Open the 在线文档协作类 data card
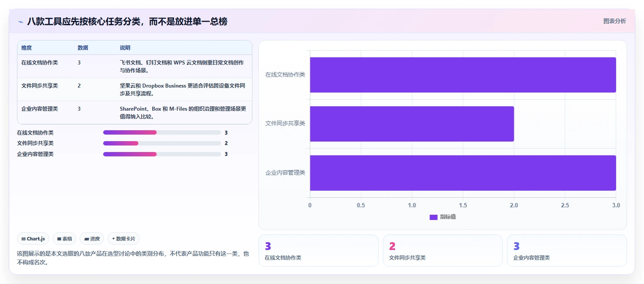Image resolution: width=644 pixels, height=284 pixels. tap(319, 250)
